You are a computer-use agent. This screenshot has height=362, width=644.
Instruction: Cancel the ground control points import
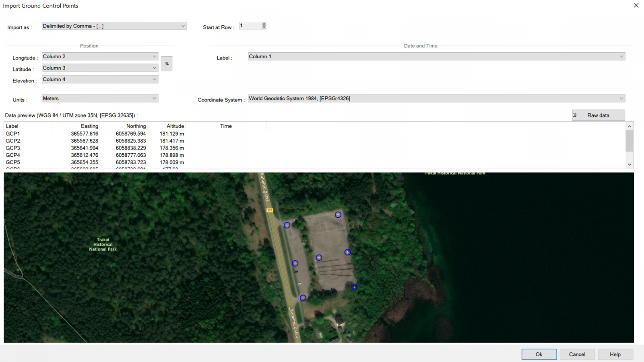(577, 354)
